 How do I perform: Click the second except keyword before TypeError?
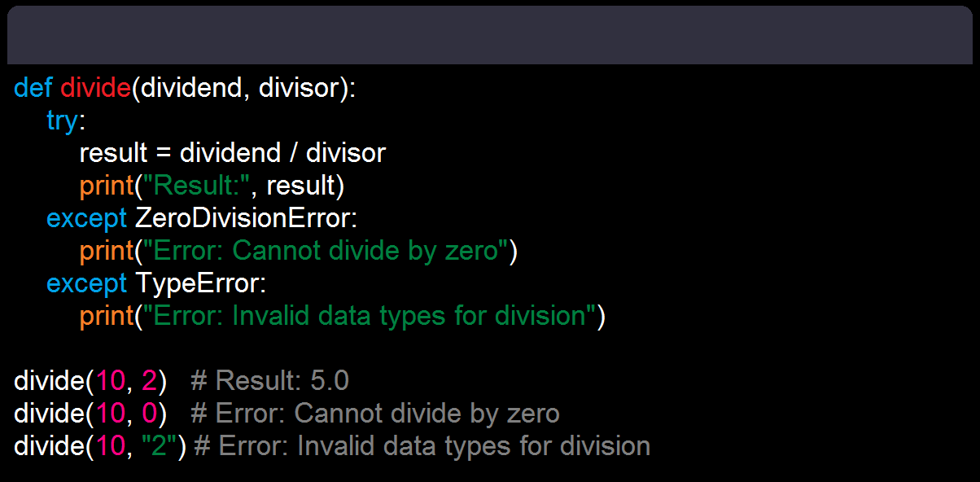pyautogui.click(x=86, y=283)
